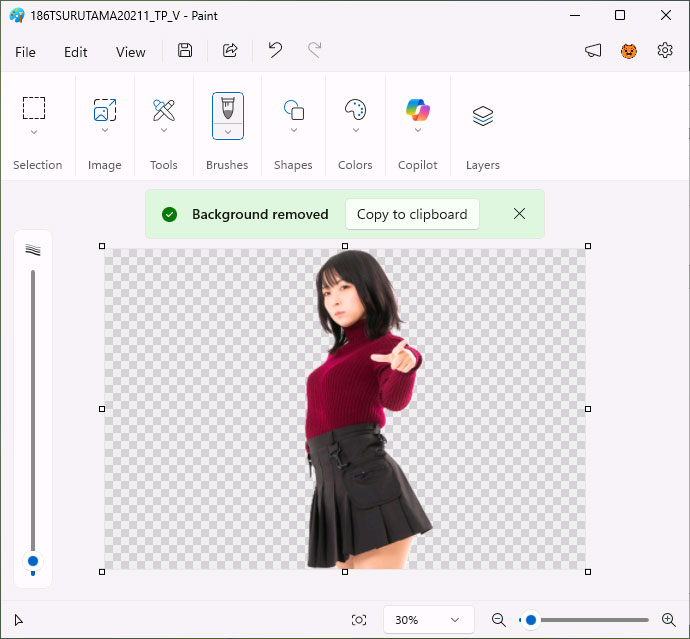Dismiss the Background removed notification
This screenshot has height=639, width=690.
(x=519, y=214)
